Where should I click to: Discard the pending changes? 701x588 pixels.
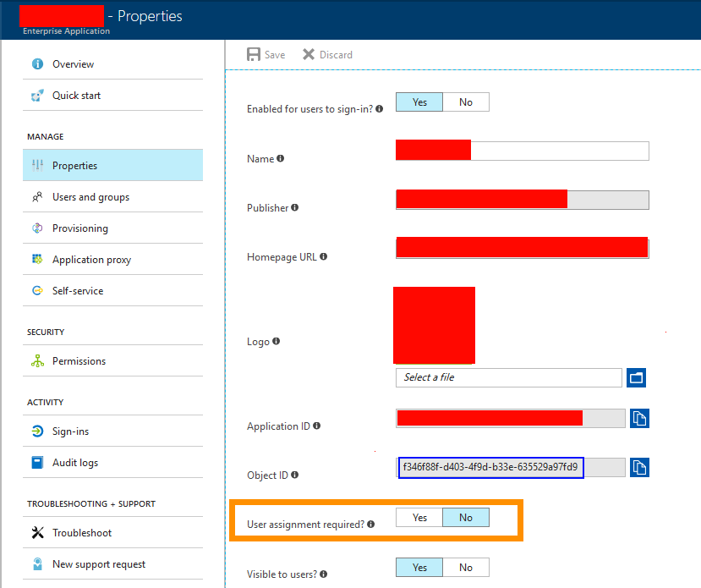point(327,53)
